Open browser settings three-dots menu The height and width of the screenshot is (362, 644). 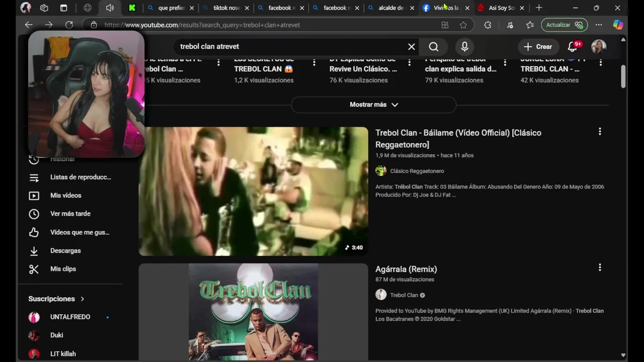coord(599,25)
